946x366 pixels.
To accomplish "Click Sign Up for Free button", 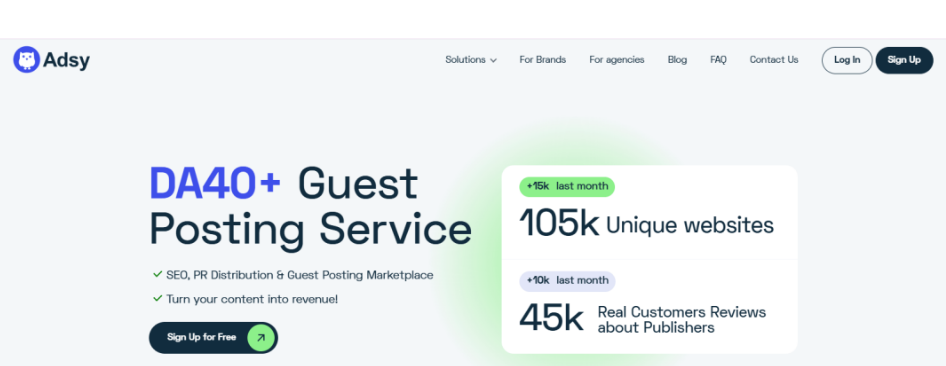I will pyautogui.click(x=214, y=338).
